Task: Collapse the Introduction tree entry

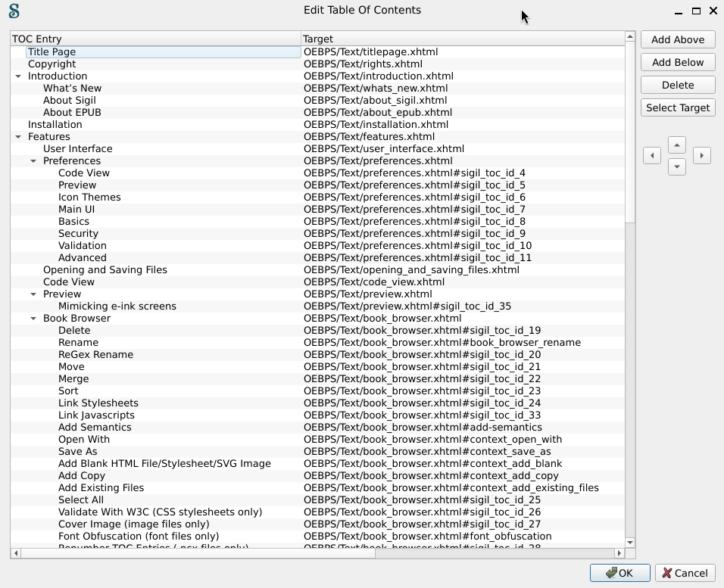Action: (x=18, y=76)
